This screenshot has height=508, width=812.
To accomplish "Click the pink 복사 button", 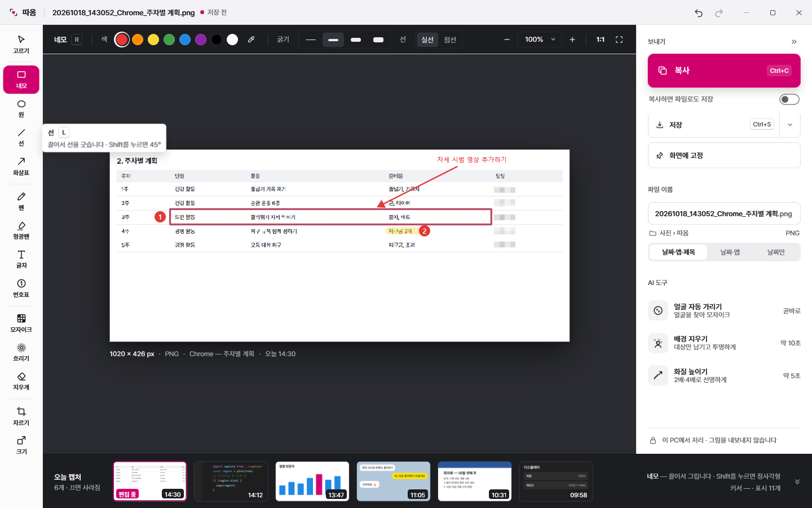I will tap(724, 71).
